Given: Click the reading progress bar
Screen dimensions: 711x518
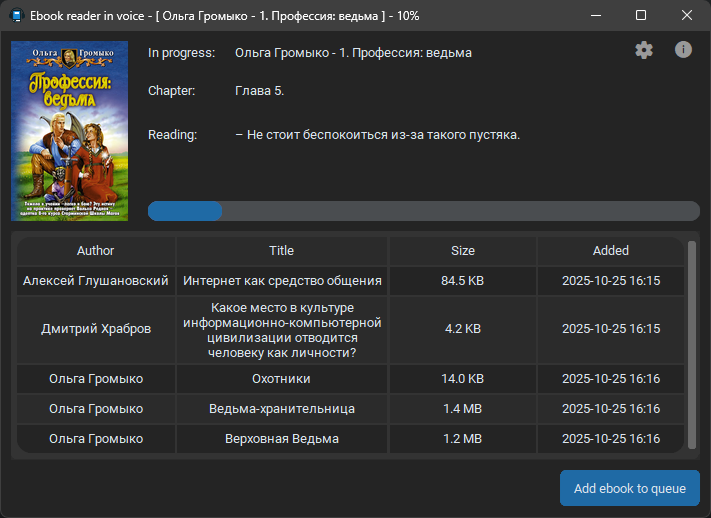Looking at the screenshot, I should (x=424, y=211).
